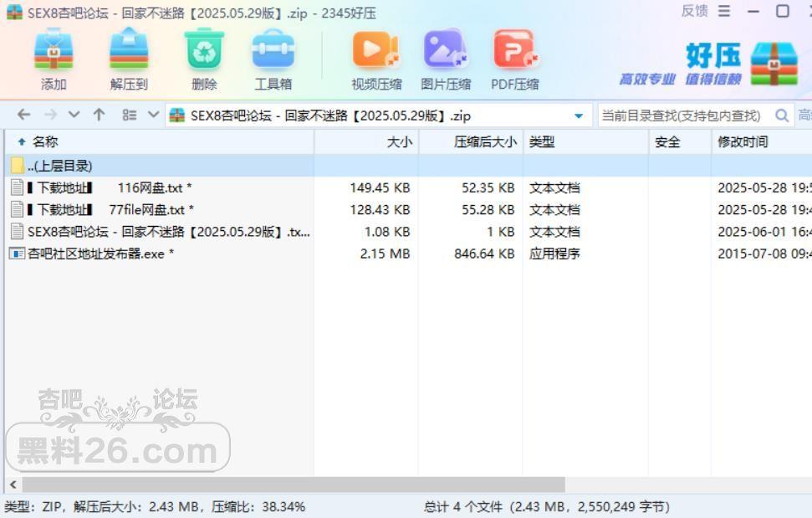Click the 反馈 feedback link

(x=694, y=11)
